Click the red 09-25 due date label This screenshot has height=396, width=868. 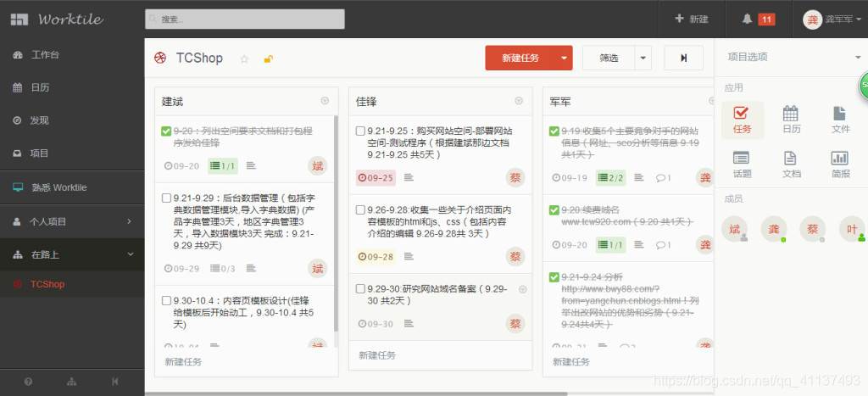[x=376, y=178]
